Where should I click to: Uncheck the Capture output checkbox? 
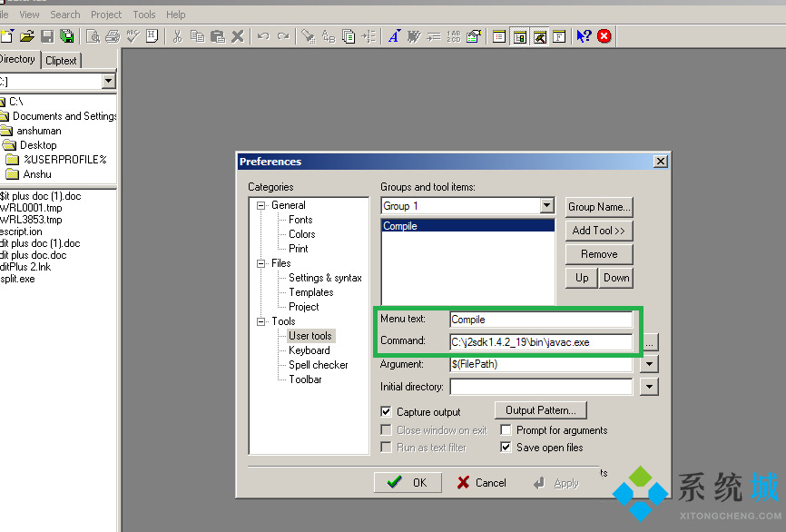coord(386,411)
